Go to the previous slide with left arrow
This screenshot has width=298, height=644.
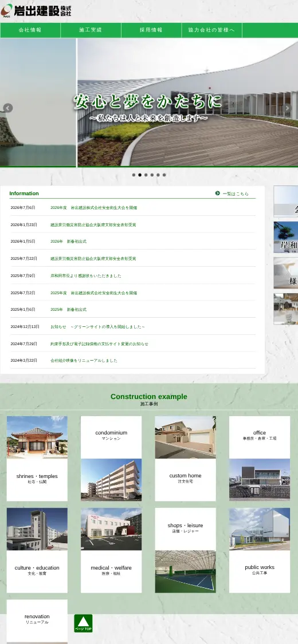8,108
